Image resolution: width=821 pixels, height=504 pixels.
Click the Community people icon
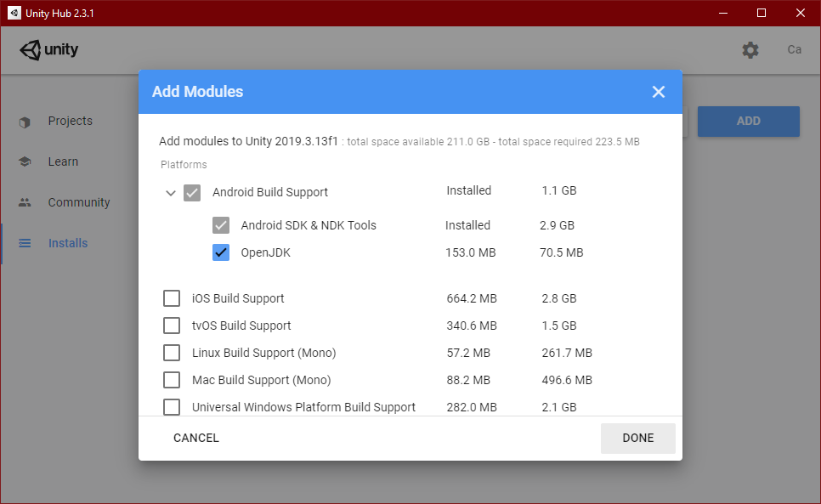click(25, 203)
